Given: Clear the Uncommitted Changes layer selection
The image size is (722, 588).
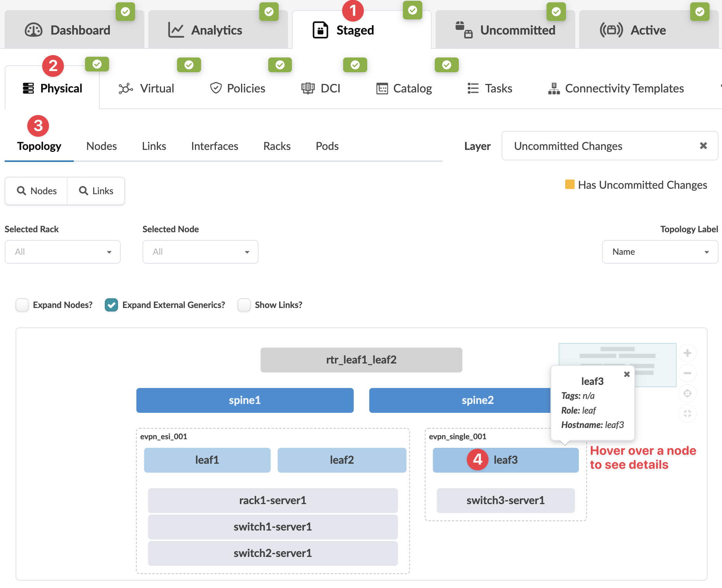Looking at the screenshot, I should click(703, 146).
